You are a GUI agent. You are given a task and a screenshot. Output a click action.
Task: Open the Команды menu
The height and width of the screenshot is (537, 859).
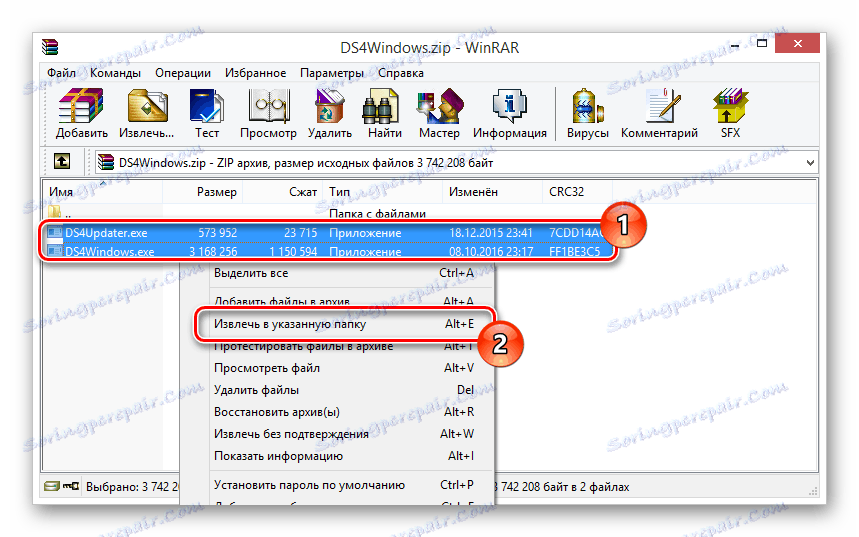(115, 73)
